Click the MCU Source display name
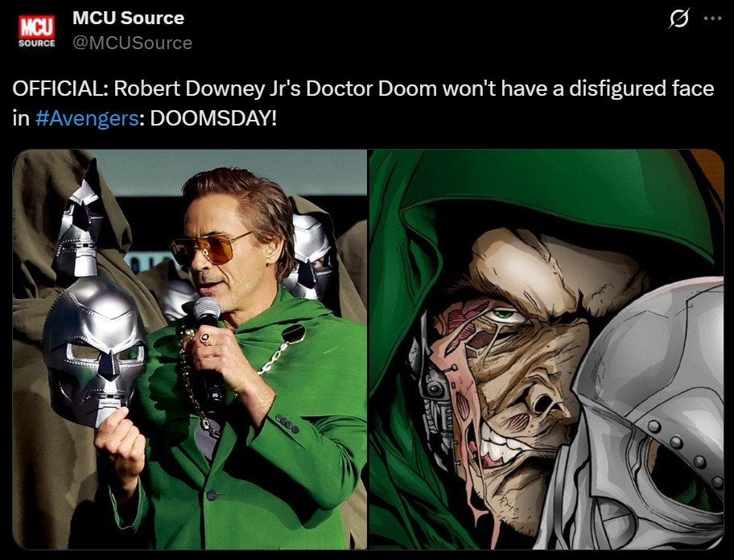Viewport: 734px width, 560px height. pos(128,18)
